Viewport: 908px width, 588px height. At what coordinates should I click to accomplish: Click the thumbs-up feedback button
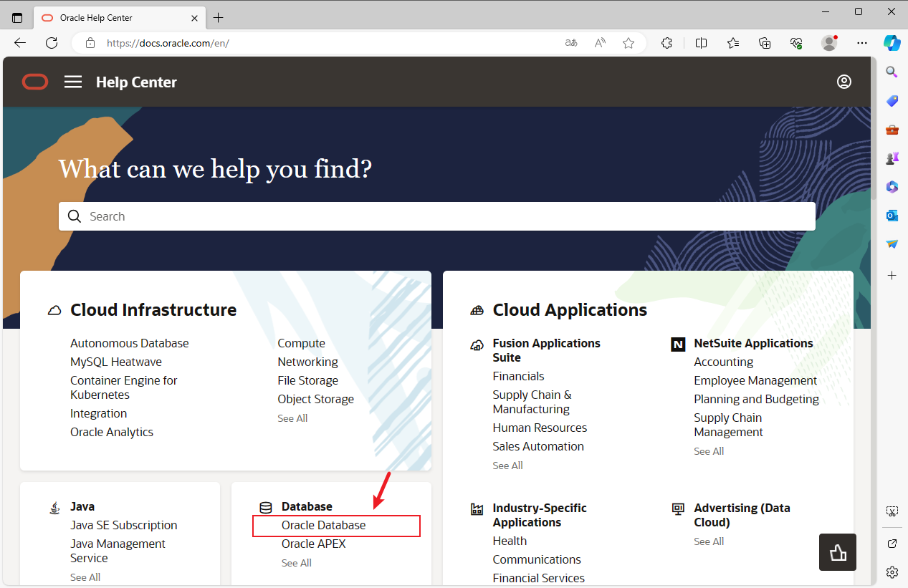837,551
